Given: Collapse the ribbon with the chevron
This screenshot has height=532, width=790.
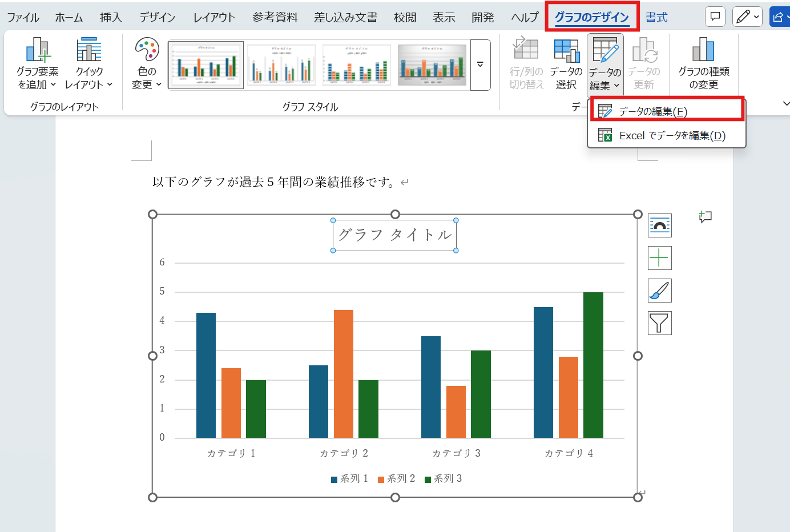Looking at the screenshot, I should click(x=787, y=103).
